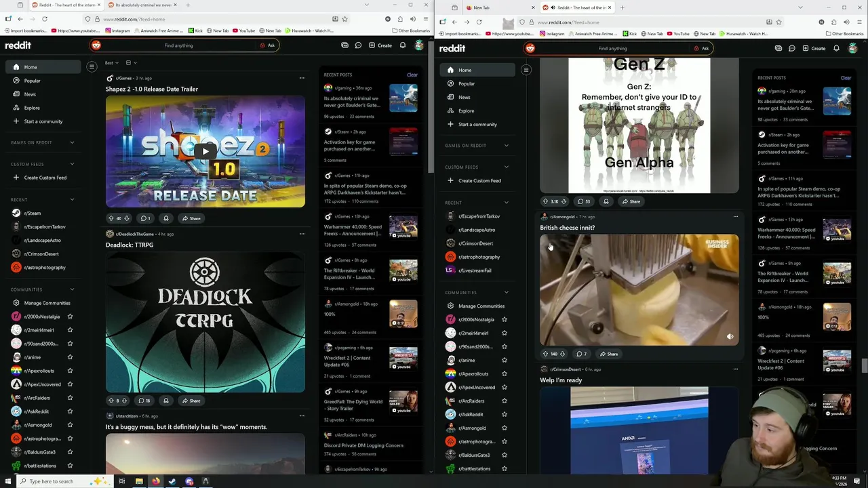The height and width of the screenshot is (488, 868).
Task: Collapse the Recent section in the left window
Action: (x=72, y=200)
